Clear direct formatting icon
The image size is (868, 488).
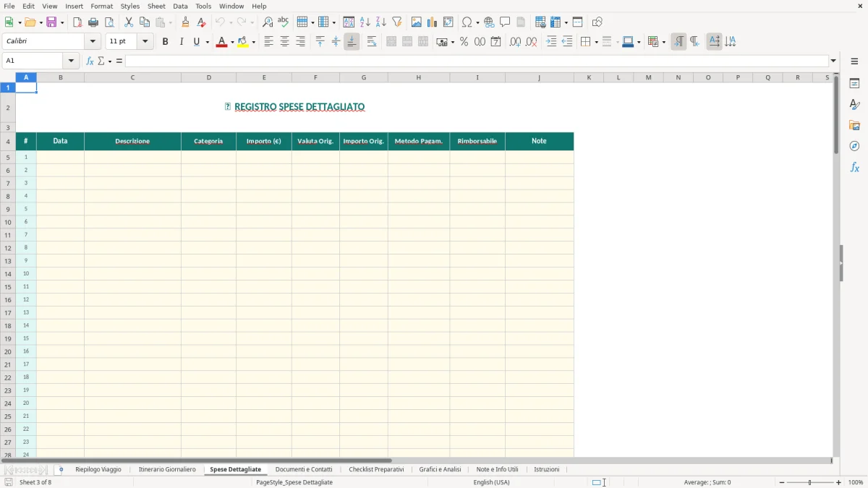[x=201, y=22]
